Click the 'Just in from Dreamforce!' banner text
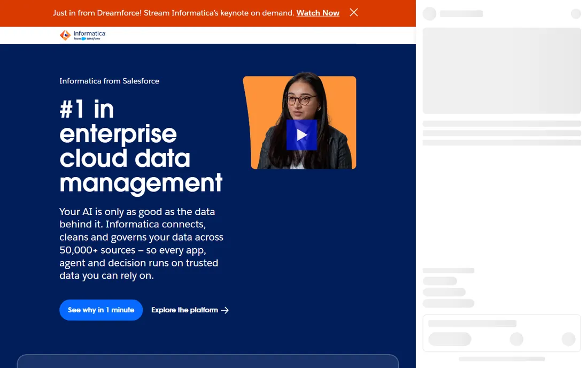This screenshot has height=368, width=588. (x=173, y=13)
